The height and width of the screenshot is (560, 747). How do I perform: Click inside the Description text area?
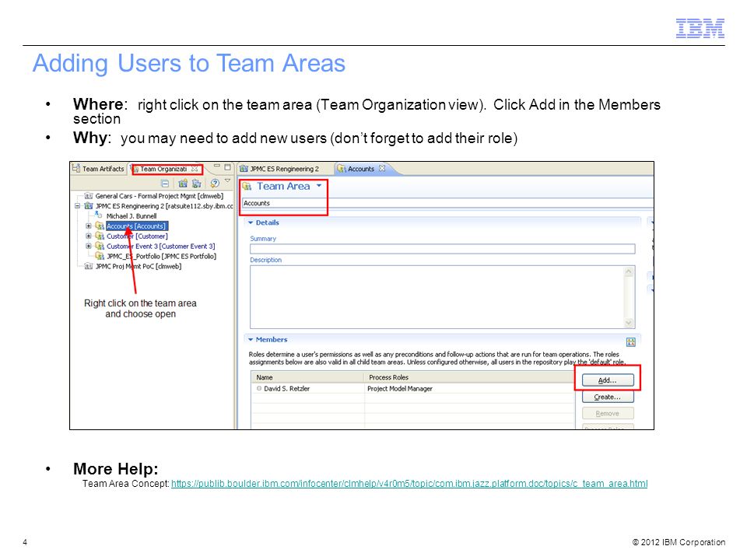pyautogui.click(x=437, y=297)
